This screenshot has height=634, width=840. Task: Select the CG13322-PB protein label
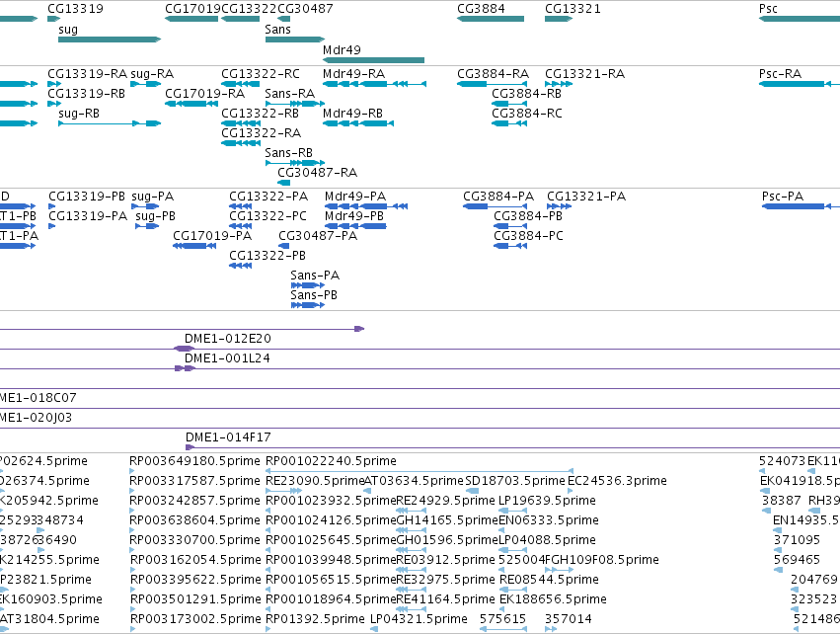[x=267, y=256]
